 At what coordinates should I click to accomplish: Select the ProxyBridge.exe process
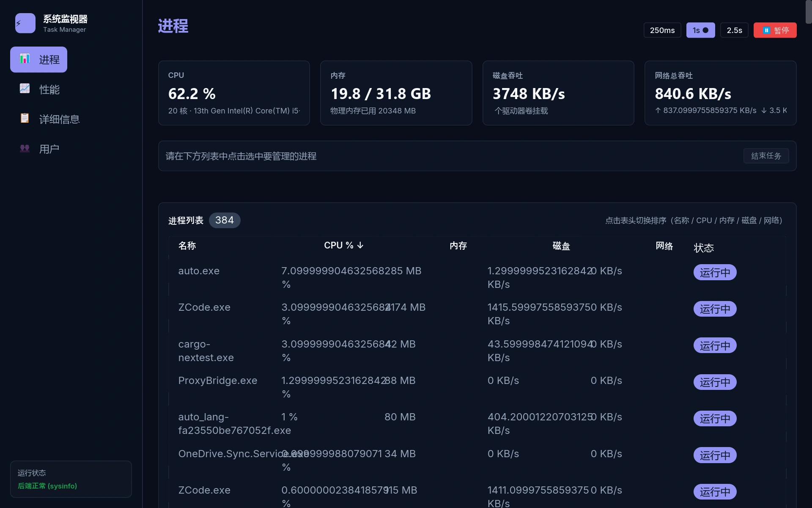pos(477,387)
